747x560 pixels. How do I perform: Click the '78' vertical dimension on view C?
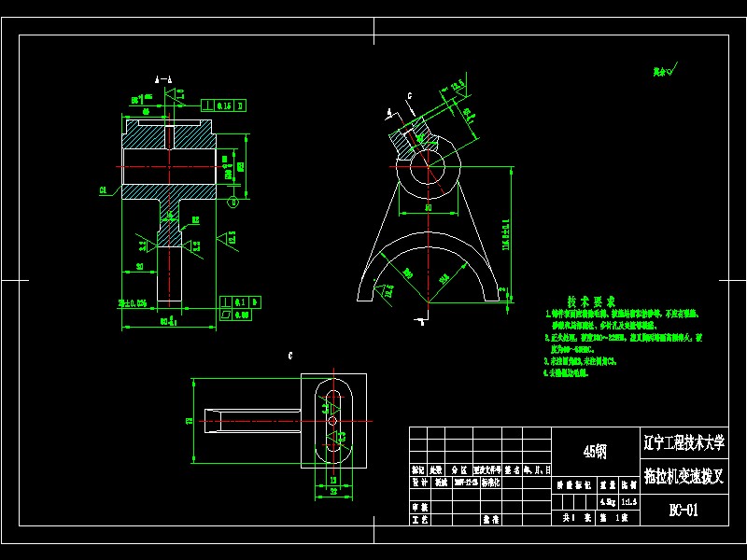(189, 421)
